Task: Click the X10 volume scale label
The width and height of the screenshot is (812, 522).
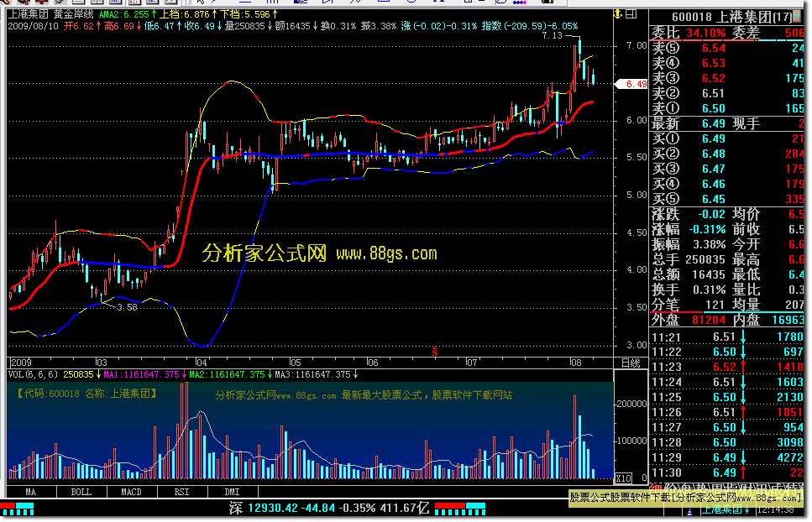Action: (624, 478)
